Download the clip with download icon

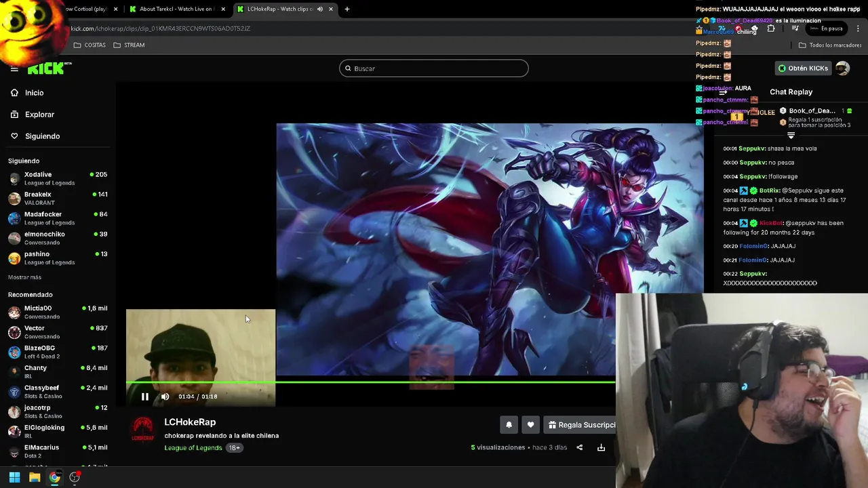click(601, 447)
